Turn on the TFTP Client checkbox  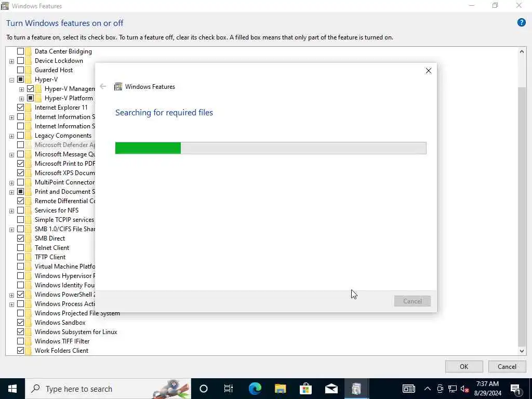click(20, 257)
